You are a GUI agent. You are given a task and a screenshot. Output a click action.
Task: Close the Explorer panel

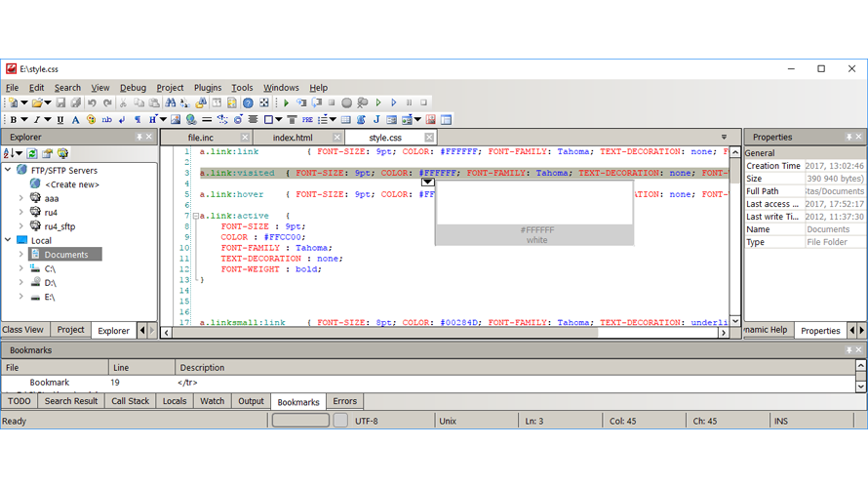point(149,137)
